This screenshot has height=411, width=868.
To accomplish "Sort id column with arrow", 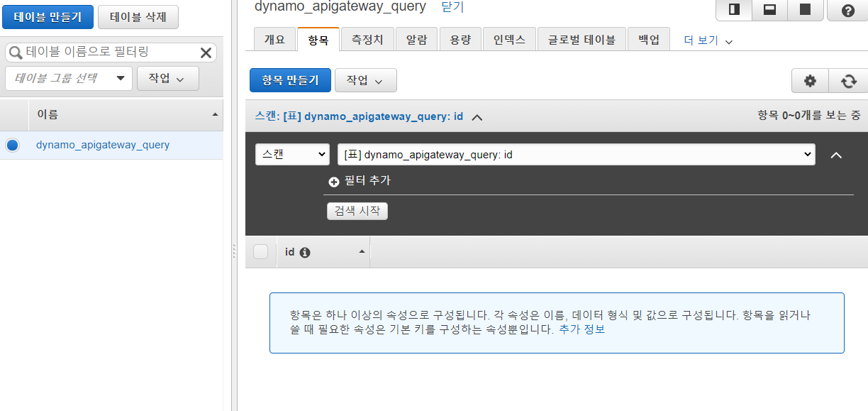I will coord(362,252).
